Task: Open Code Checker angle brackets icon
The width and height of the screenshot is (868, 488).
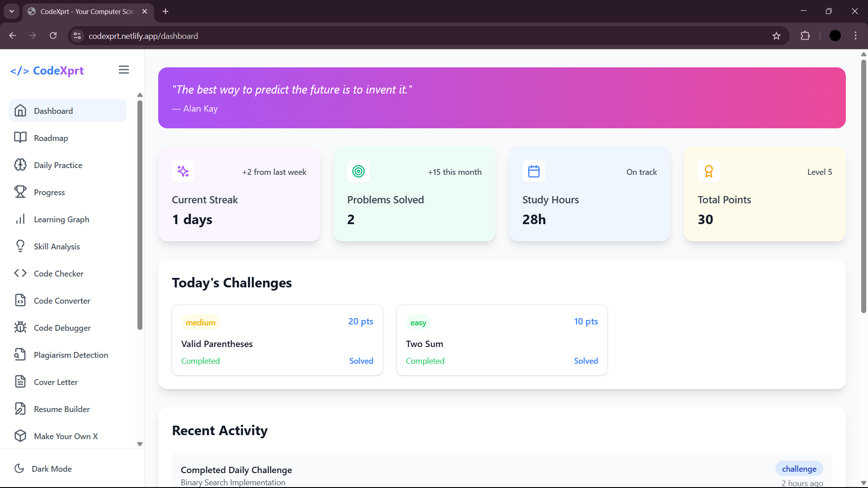Action: click(x=20, y=273)
